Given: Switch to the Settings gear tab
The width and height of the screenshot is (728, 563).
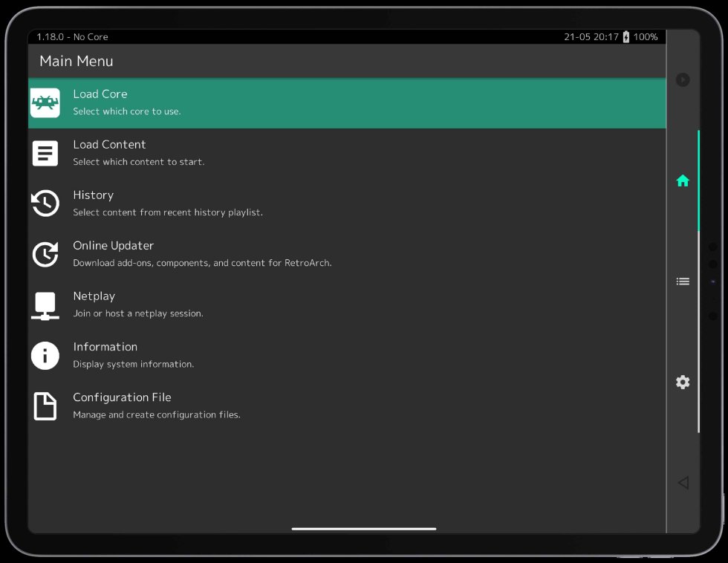Looking at the screenshot, I should [x=682, y=382].
